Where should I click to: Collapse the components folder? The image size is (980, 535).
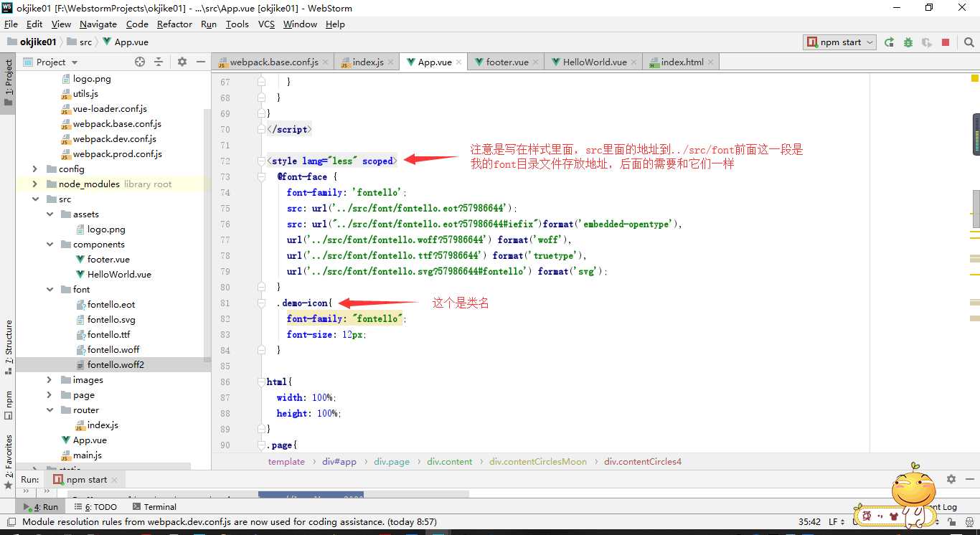(x=50, y=245)
